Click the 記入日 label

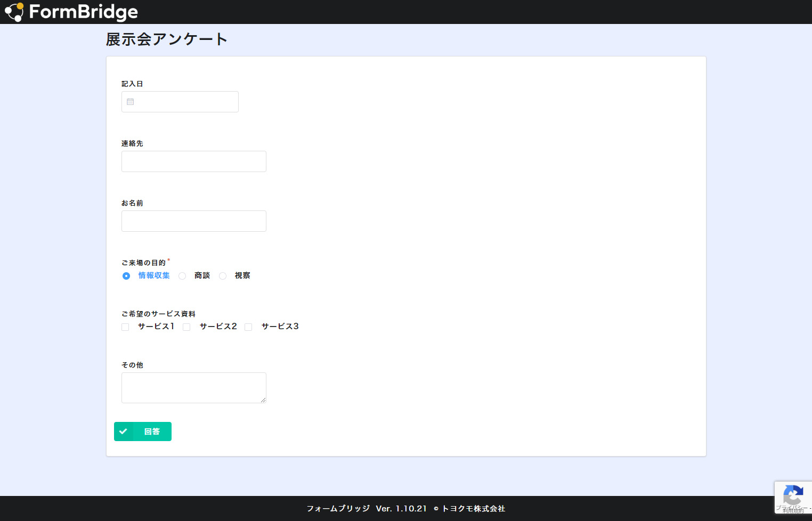[x=132, y=84]
